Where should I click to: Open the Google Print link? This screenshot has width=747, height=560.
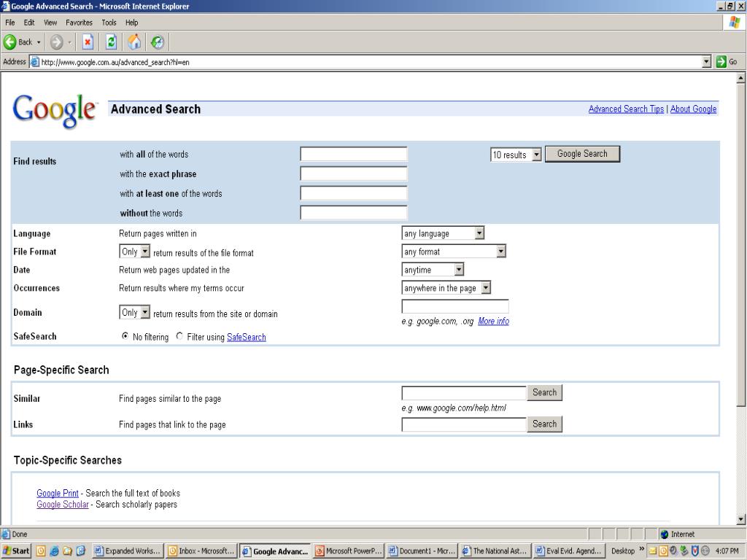click(x=58, y=494)
